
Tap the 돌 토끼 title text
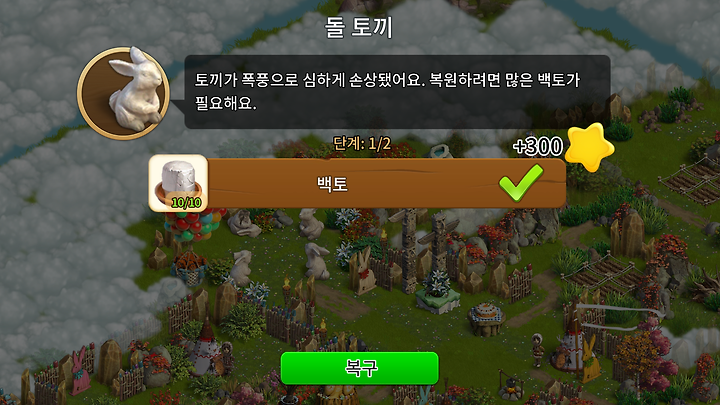tap(359, 28)
